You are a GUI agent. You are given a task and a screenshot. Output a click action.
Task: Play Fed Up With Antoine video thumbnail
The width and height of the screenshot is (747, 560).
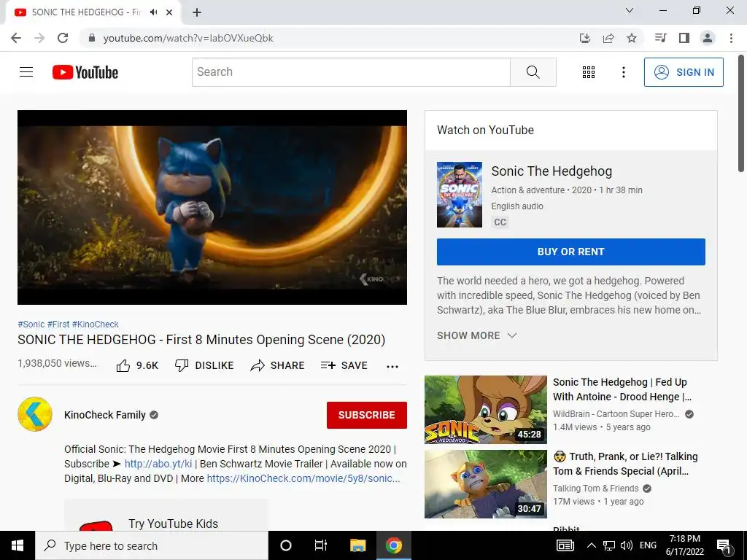point(485,410)
